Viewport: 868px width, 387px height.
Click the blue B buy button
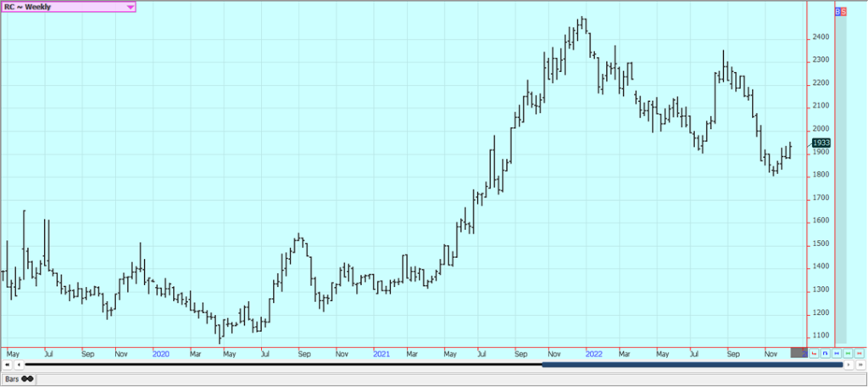(837, 11)
